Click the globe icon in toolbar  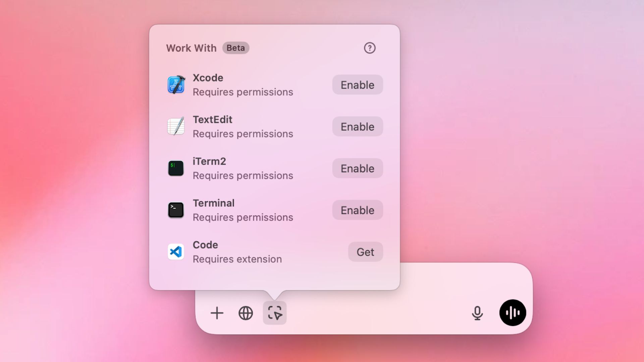point(246,312)
